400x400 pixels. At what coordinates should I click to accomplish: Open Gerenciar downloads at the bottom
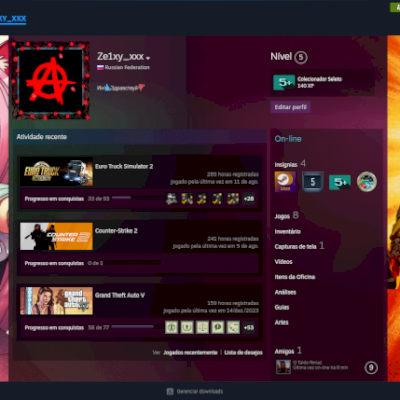(200, 391)
